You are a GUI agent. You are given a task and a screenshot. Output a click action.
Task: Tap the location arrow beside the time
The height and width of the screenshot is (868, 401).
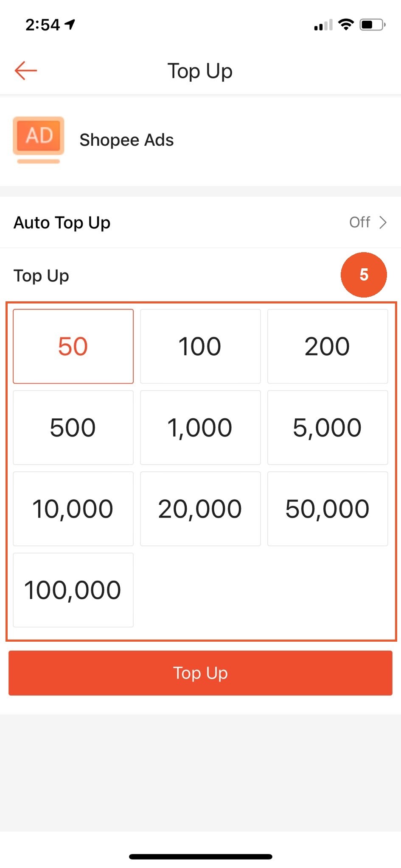[x=70, y=25]
